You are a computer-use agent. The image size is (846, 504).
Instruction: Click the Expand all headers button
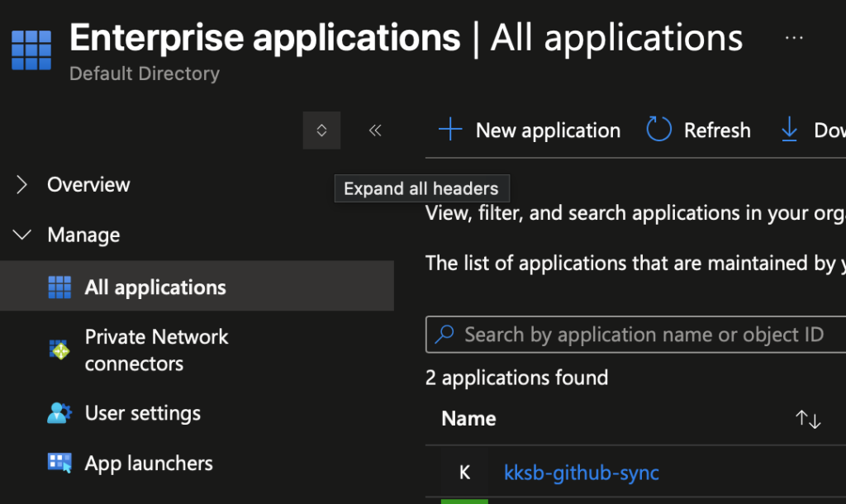point(321,131)
